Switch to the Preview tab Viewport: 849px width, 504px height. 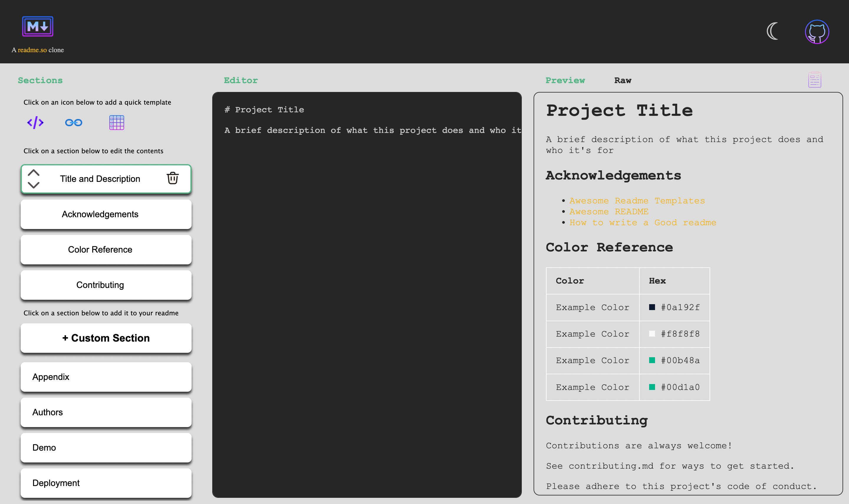click(565, 80)
